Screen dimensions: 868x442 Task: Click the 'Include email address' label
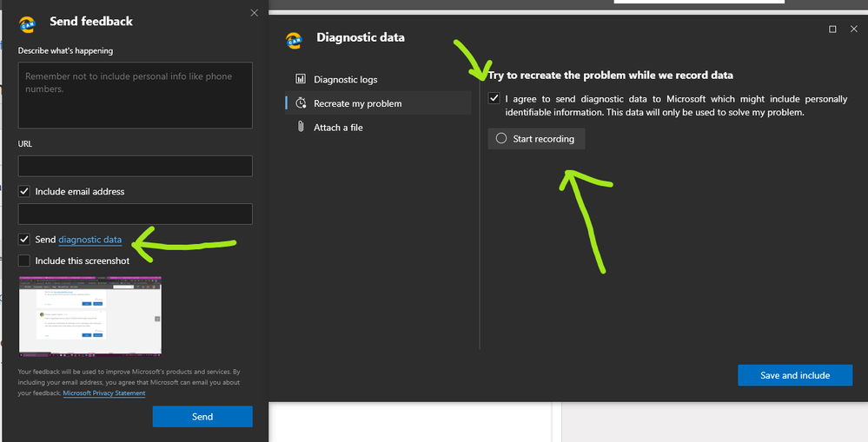[80, 191]
